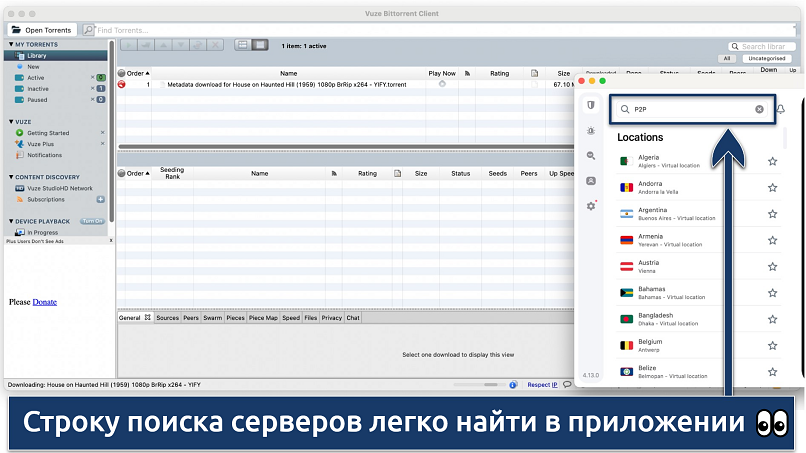Add Algeria to favorites with star
Image resolution: width=806 pixels, height=453 pixels.
pyautogui.click(x=772, y=161)
